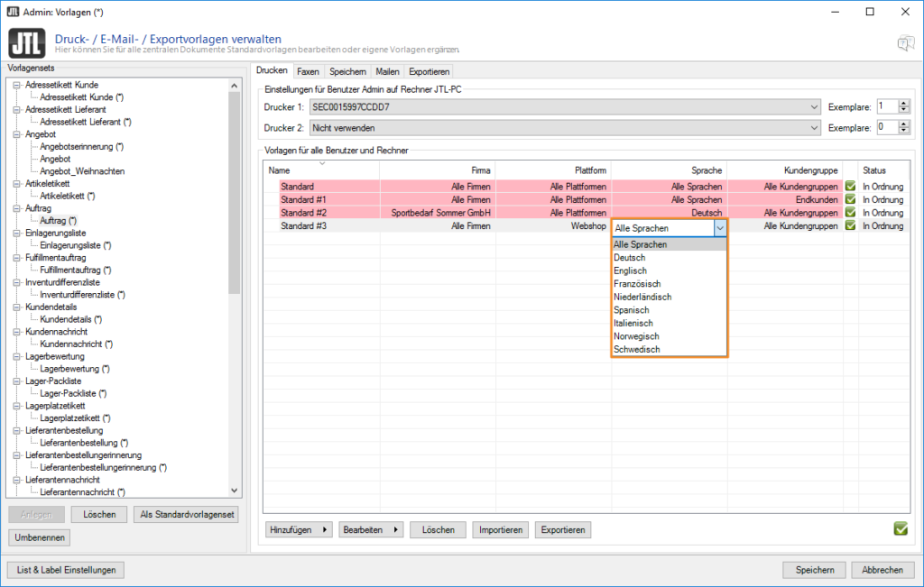The height and width of the screenshot is (587, 924).
Task: Collapse the Angebot tree node
Action: [x=16, y=134]
